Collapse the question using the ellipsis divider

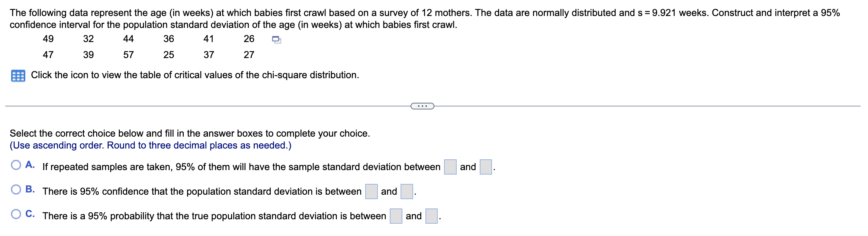tap(422, 106)
